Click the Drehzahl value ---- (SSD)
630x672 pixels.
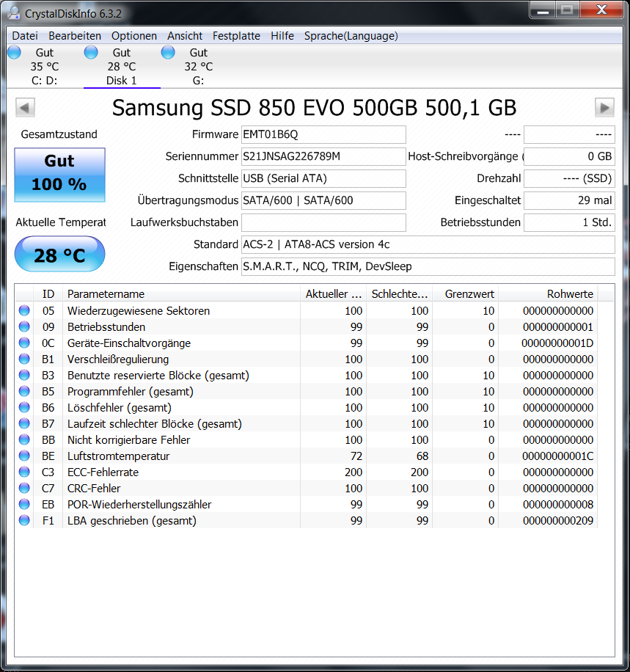[x=570, y=179]
